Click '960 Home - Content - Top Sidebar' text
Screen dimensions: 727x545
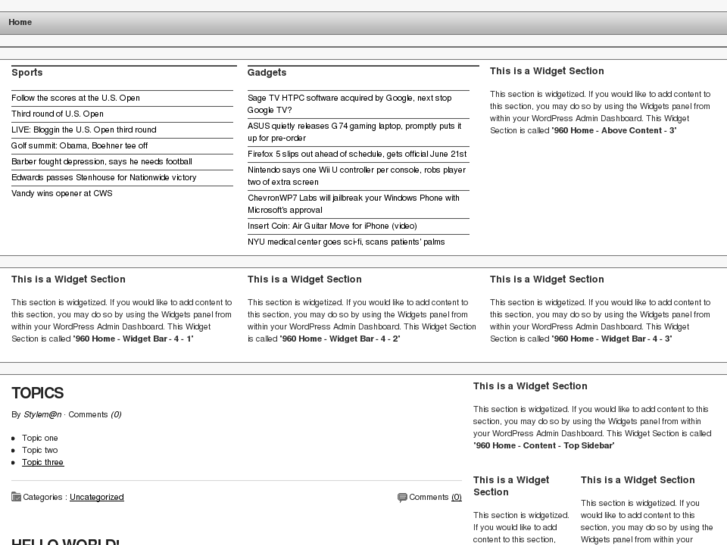coord(543,446)
